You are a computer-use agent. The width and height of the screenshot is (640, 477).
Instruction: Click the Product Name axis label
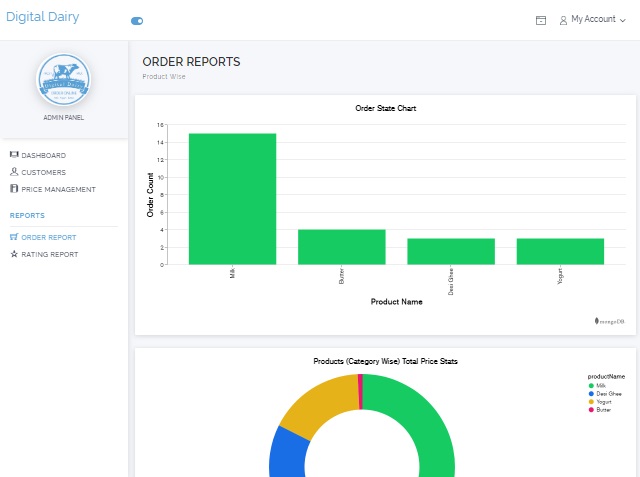click(x=396, y=302)
